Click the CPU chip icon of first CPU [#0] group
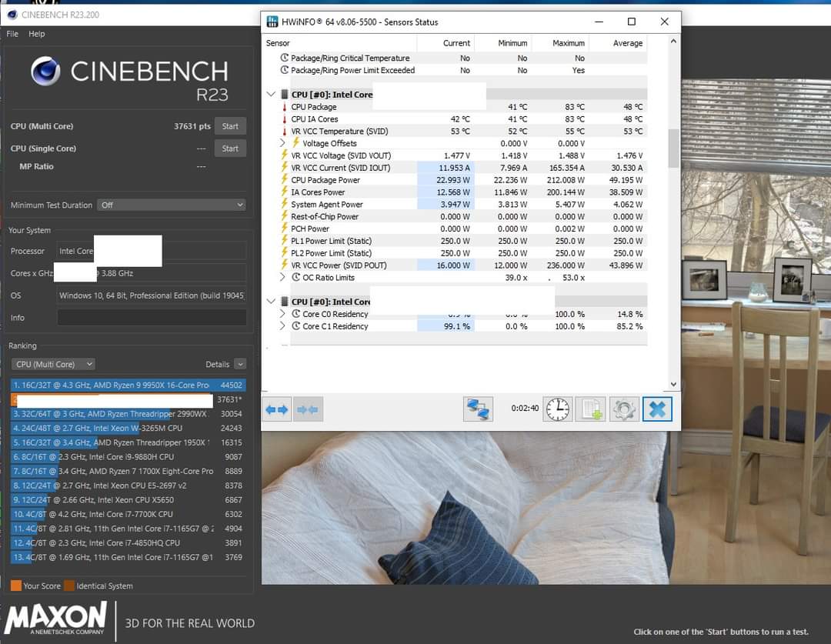 (x=284, y=95)
